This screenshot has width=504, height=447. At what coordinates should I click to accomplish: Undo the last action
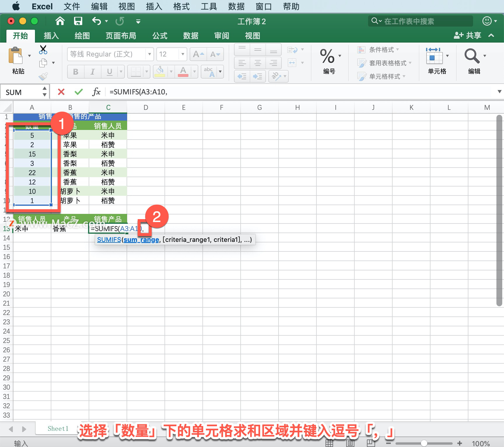[96, 21]
